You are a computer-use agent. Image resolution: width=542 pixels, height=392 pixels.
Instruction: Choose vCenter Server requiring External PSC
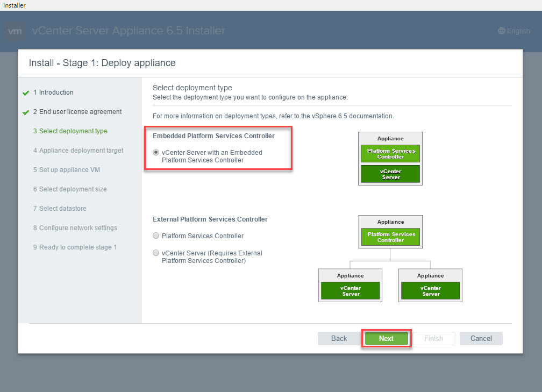point(156,253)
